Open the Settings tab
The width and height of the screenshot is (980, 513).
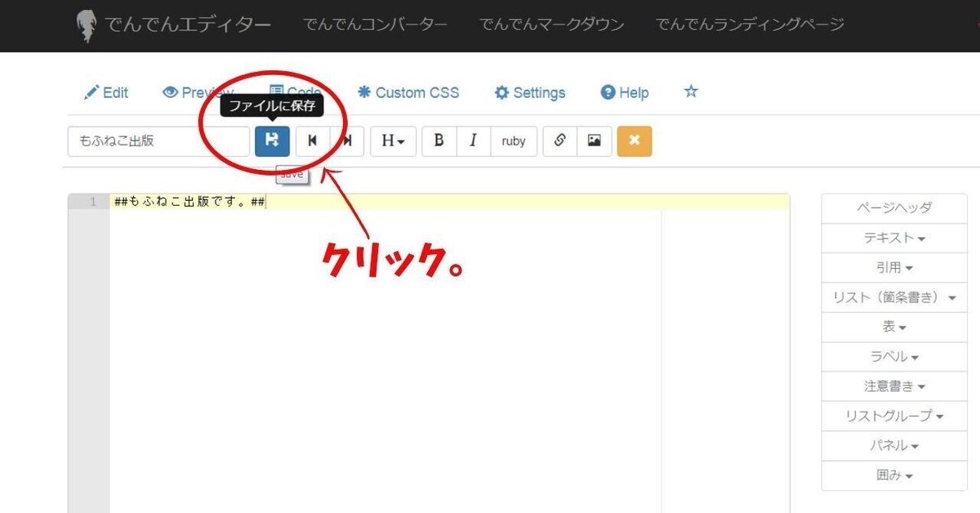click(x=529, y=92)
